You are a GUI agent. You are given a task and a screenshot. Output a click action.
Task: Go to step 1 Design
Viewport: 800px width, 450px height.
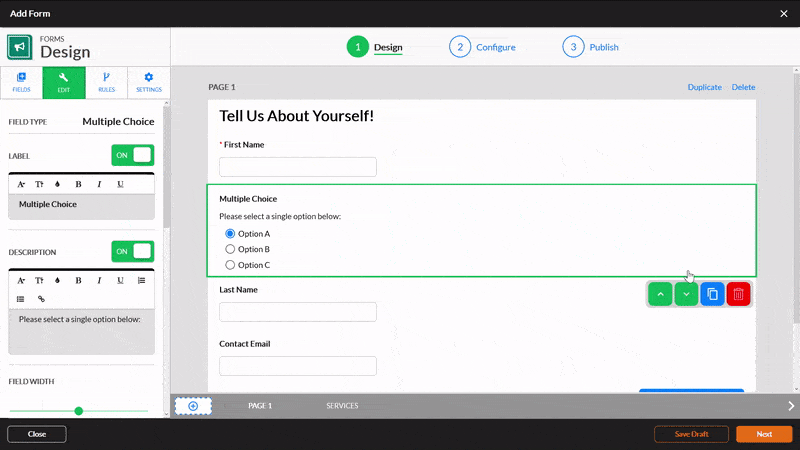[375, 47]
